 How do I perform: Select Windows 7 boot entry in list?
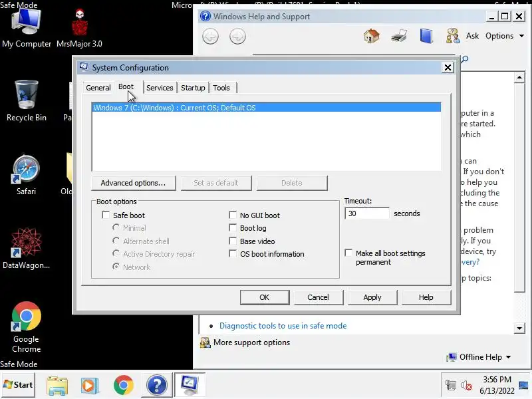coord(267,108)
